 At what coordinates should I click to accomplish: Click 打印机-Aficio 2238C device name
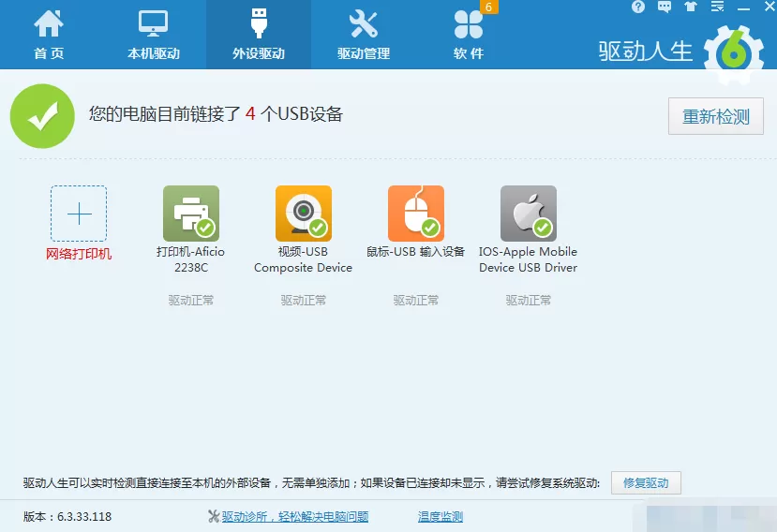pyautogui.click(x=191, y=259)
